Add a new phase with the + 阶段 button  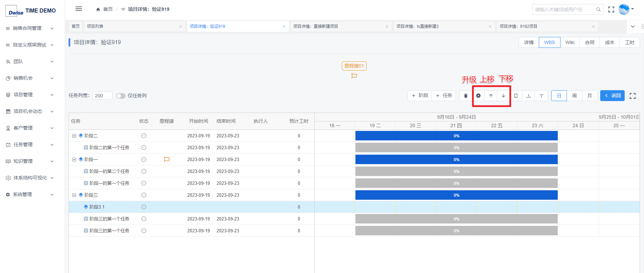(x=420, y=96)
